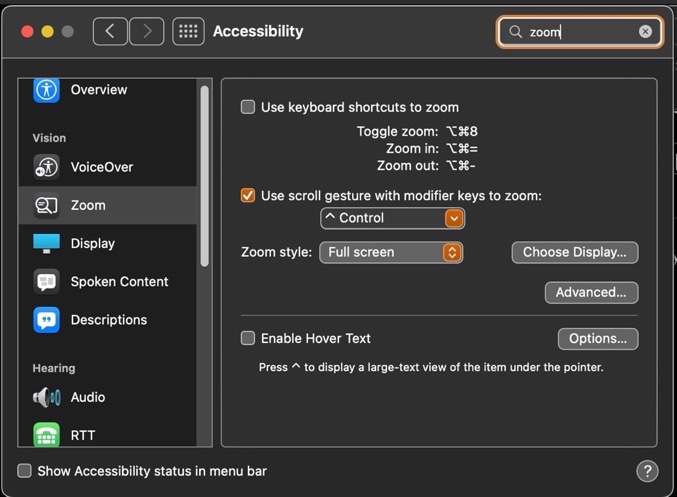Open Hover Text Options... button
The height and width of the screenshot is (497, 677).
[x=597, y=338]
